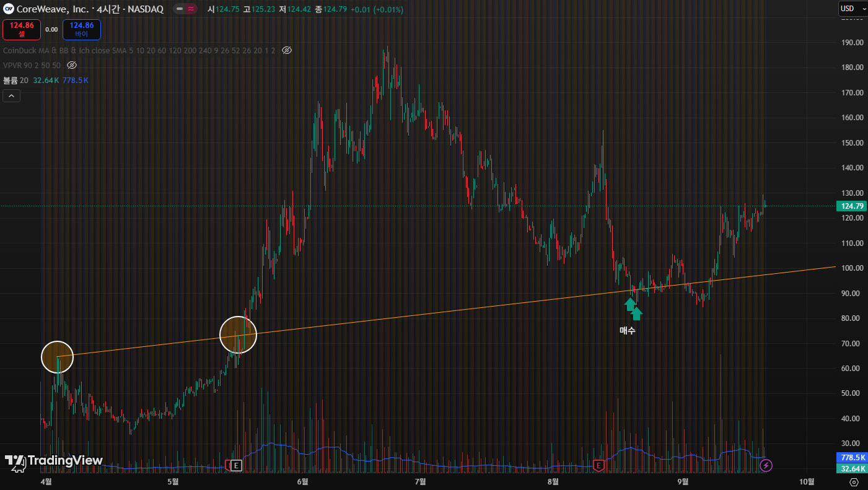Collapse the indicator legend with chevron
The width and height of the screenshot is (868, 490).
pyautogui.click(x=11, y=95)
